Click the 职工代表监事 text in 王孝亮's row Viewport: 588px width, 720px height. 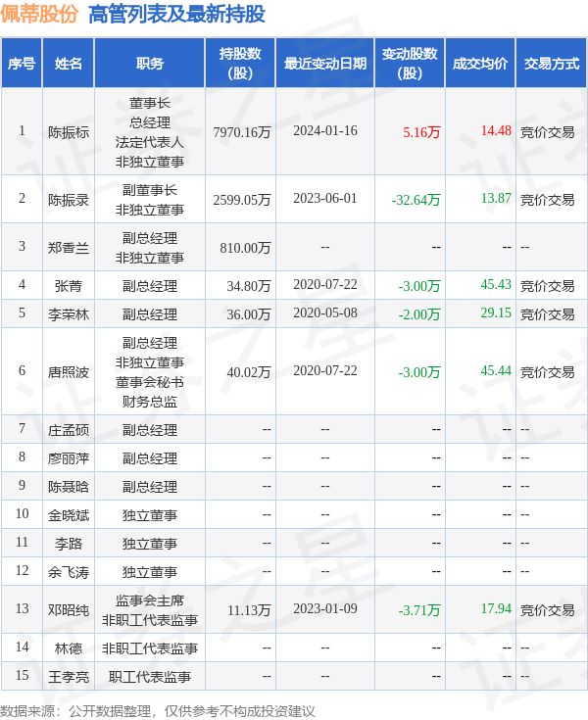150,677
